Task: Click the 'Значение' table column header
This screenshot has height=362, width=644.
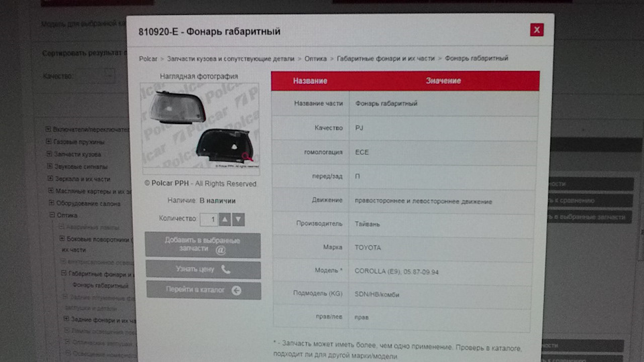Action: (x=443, y=81)
